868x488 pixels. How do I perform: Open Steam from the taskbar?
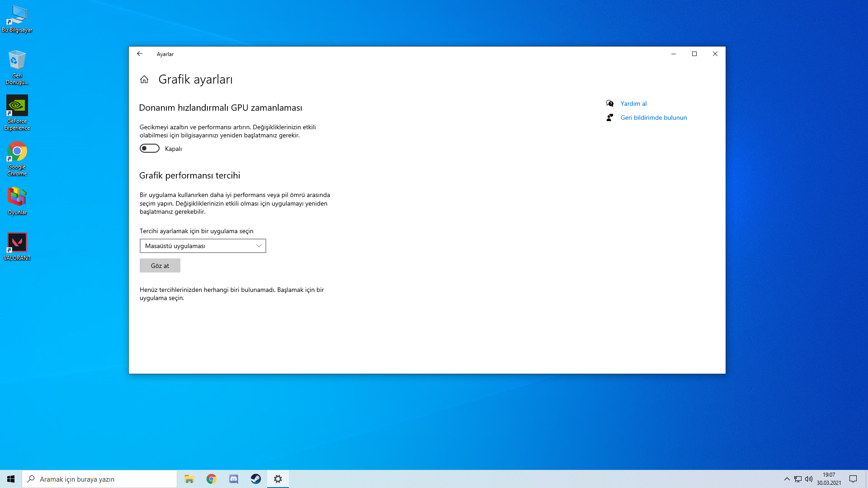pos(256,479)
